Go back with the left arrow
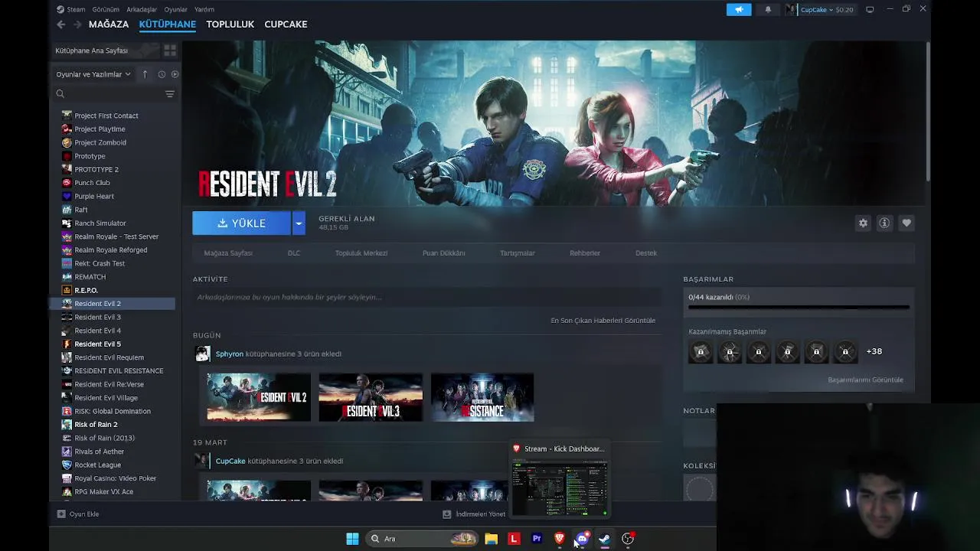Image resolution: width=980 pixels, height=551 pixels. pos(61,24)
